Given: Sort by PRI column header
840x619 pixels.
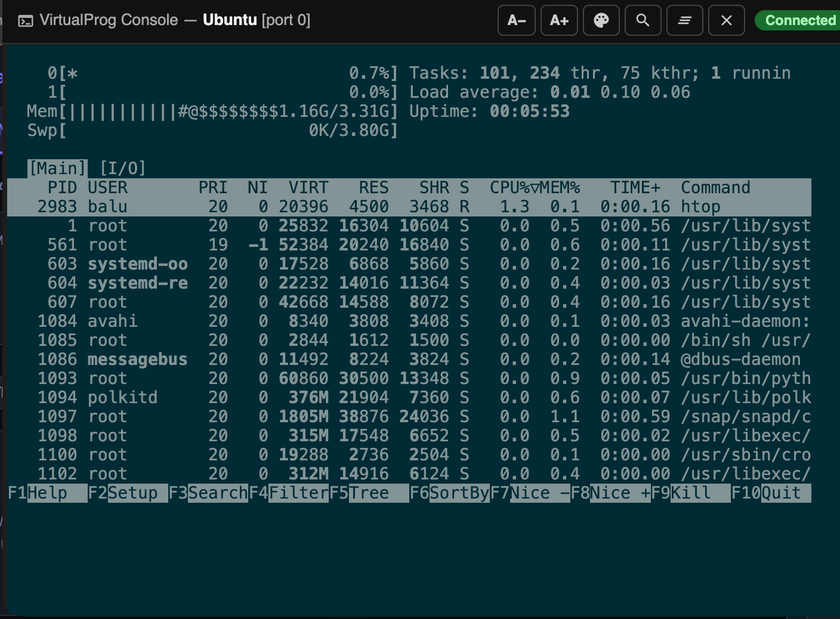Looking at the screenshot, I should point(213,187).
